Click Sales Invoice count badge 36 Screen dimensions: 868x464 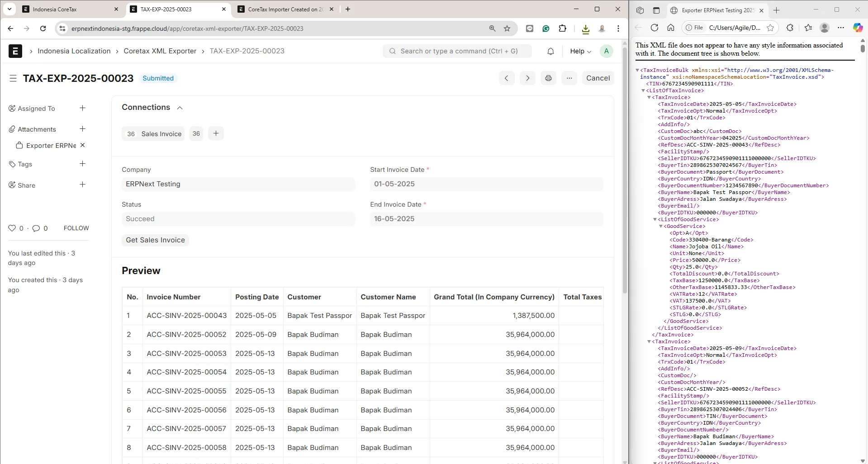point(196,133)
